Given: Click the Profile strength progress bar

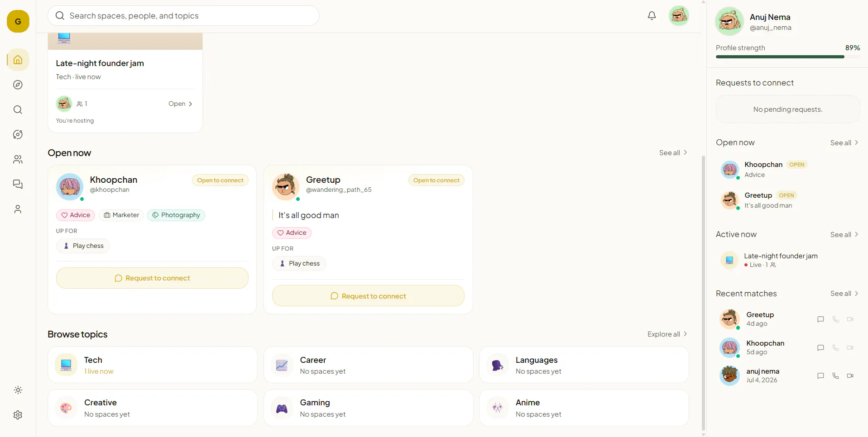Looking at the screenshot, I should pyautogui.click(x=788, y=57).
